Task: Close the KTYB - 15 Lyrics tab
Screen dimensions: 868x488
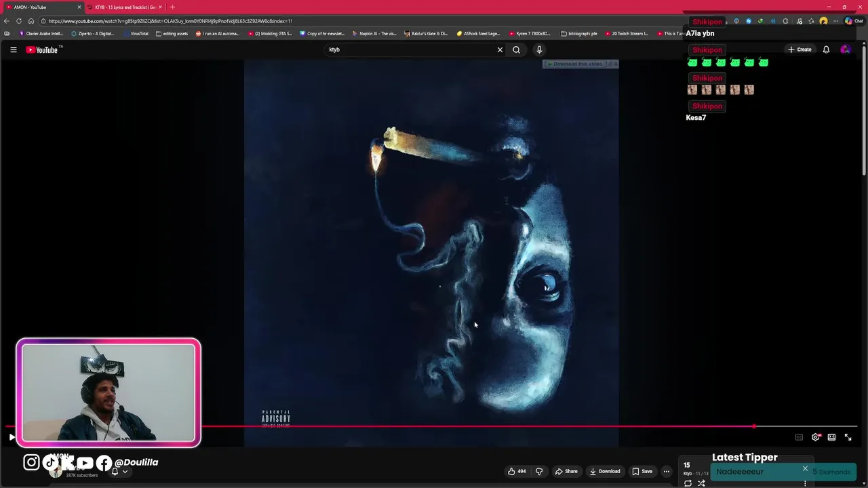Action: pos(160,7)
